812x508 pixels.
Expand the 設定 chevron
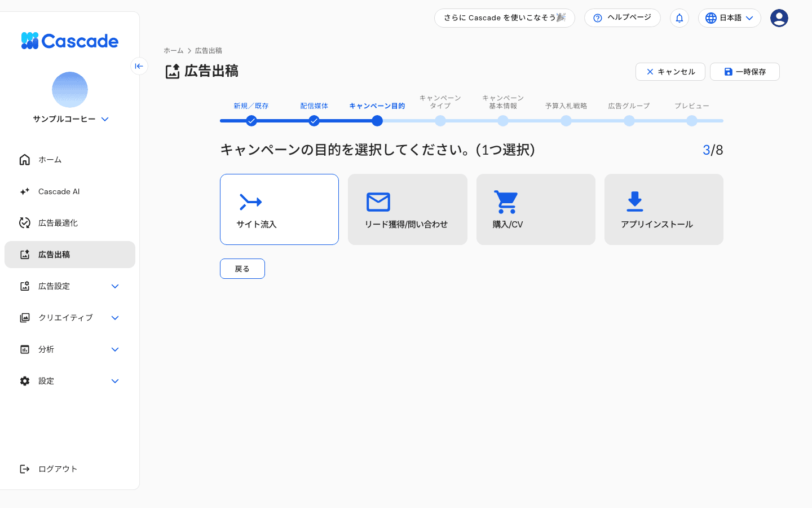[x=115, y=381]
